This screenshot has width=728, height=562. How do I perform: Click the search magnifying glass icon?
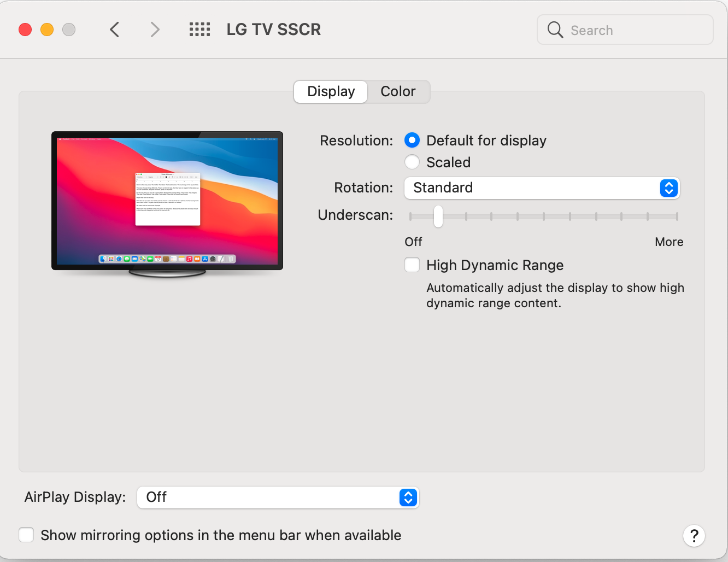coord(555,30)
